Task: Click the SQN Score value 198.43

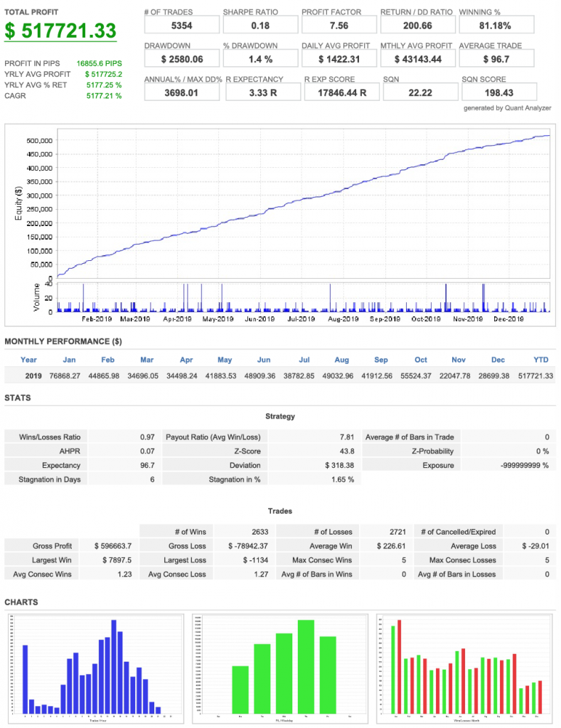Action: 498,92
